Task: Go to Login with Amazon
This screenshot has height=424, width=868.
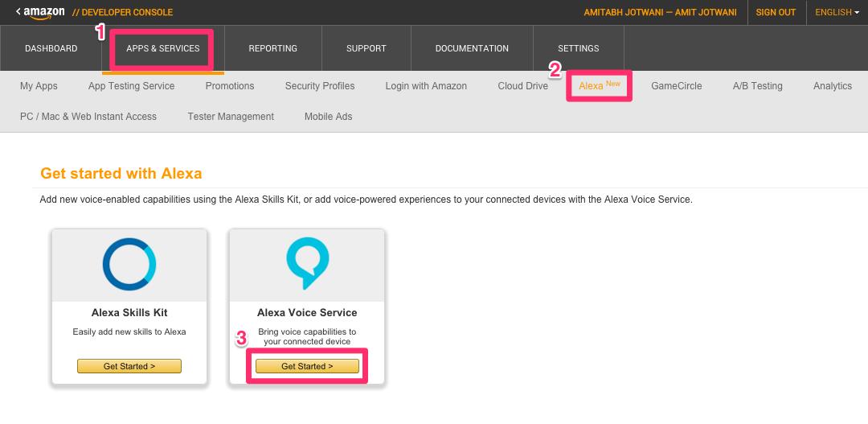Action: point(426,86)
